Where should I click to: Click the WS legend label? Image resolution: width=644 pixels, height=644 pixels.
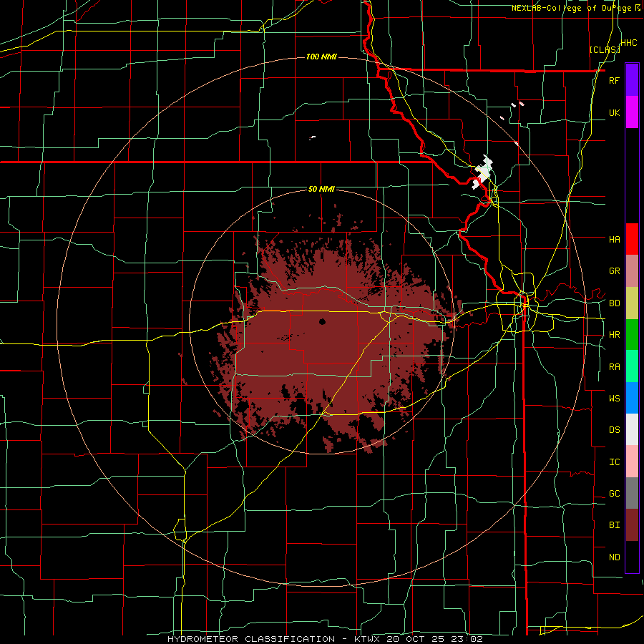click(x=615, y=398)
